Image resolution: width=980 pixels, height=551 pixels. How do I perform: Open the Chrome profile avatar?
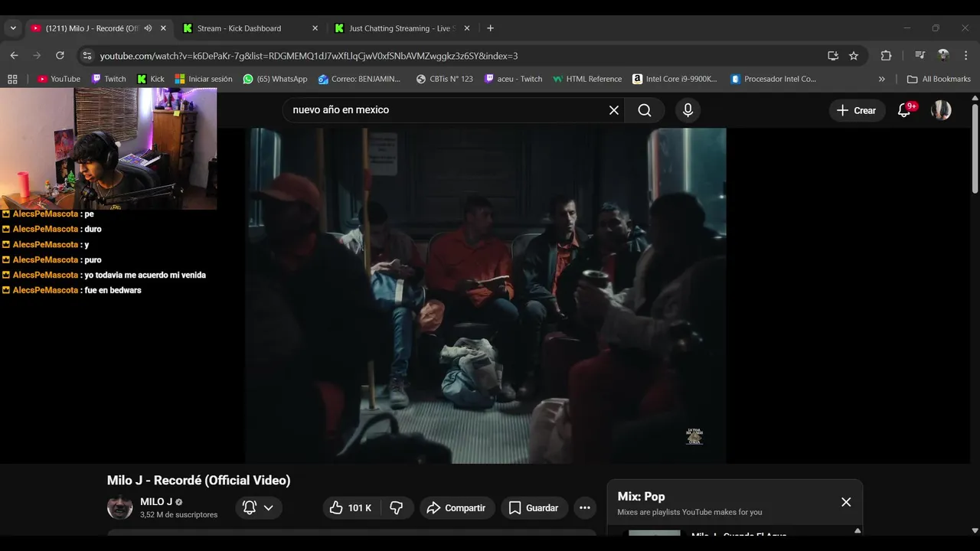pyautogui.click(x=943, y=55)
